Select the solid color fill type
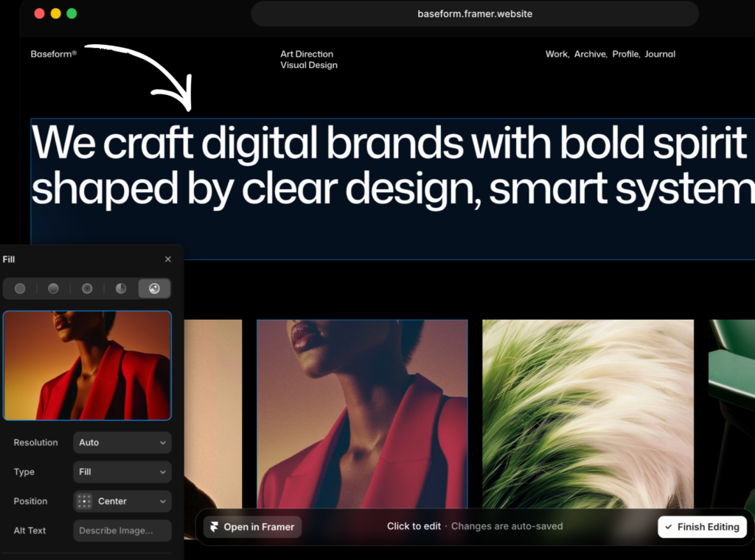The width and height of the screenshot is (755, 560). [x=19, y=288]
